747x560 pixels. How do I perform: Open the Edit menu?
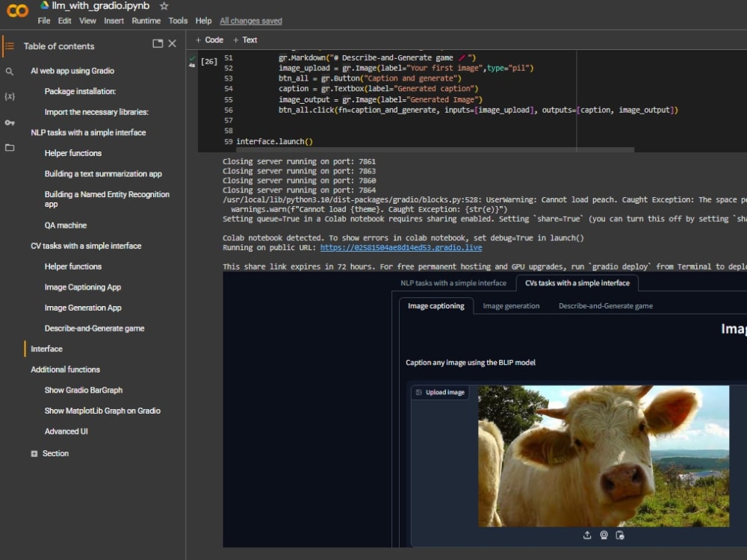pos(64,21)
